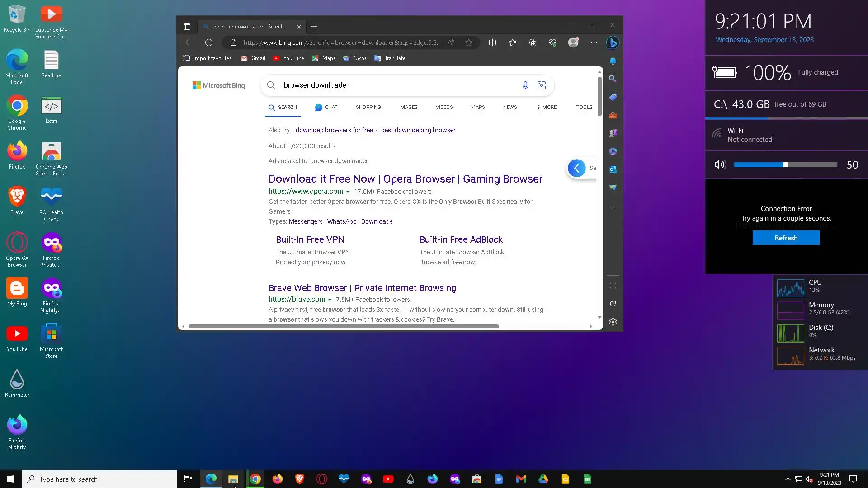This screenshot has height=488, width=868.
Task: Click the Bing Copilot sidebar icon
Action: (x=613, y=42)
